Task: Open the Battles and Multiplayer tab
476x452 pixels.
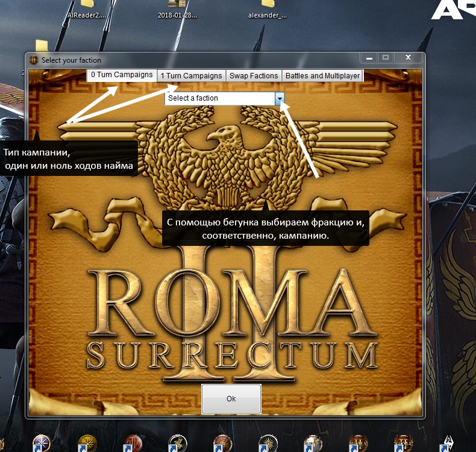Action: (x=322, y=76)
